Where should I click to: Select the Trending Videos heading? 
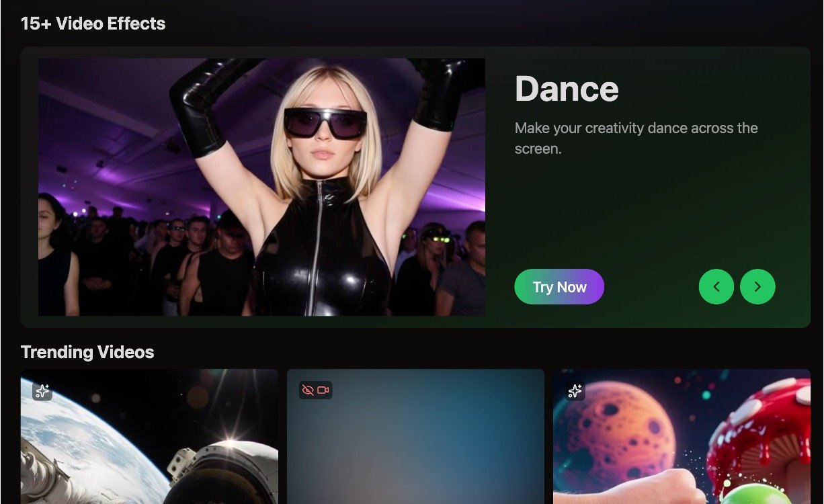coord(87,352)
